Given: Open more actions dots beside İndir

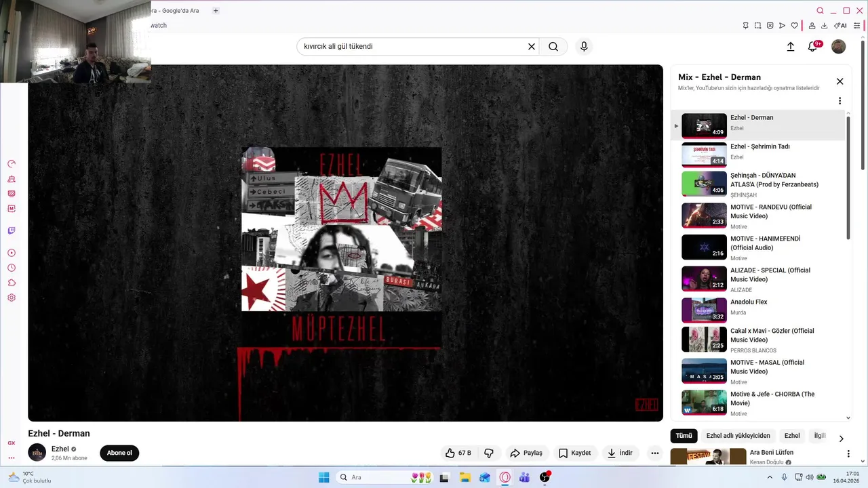Looking at the screenshot, I should click(655, 453).
